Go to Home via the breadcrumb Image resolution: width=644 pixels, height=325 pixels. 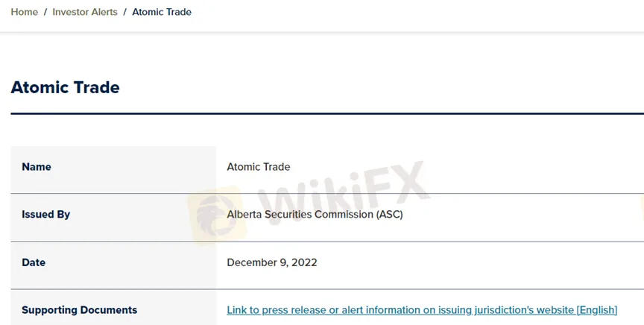24,12
